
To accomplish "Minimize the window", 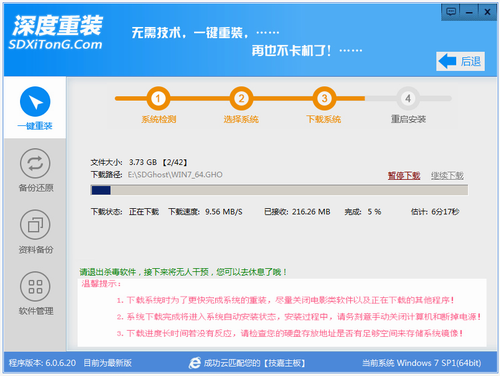I will coord(469,12).
